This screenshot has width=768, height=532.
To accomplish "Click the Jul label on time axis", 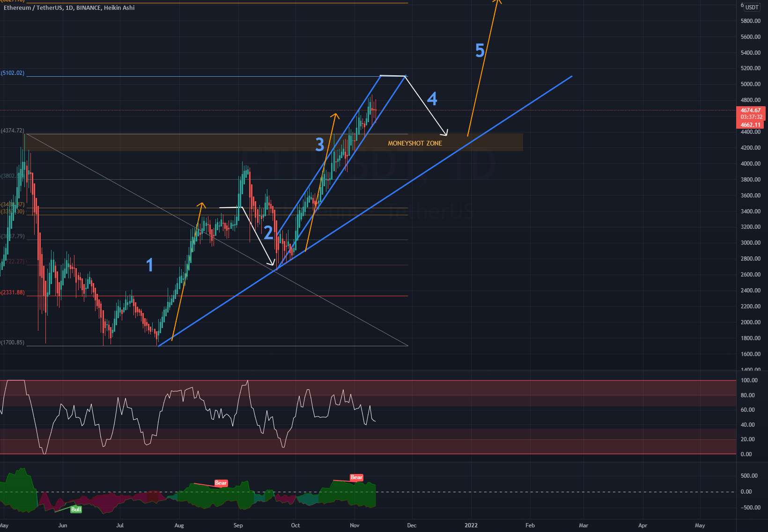I will (x=120, y=525).
